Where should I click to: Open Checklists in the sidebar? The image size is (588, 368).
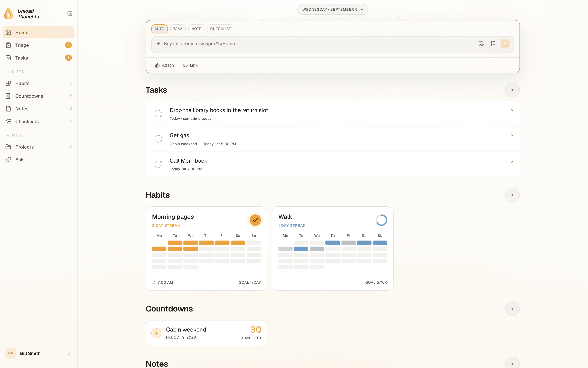point(39,121)
